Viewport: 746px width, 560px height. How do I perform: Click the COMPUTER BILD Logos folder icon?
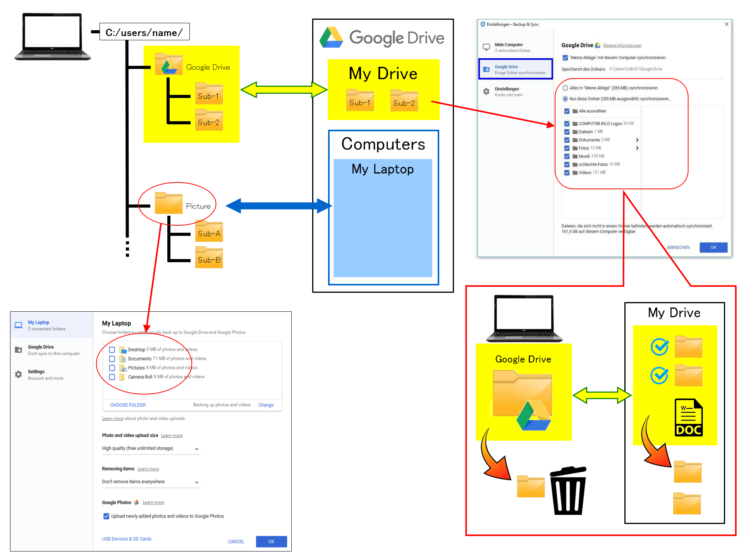575,124
